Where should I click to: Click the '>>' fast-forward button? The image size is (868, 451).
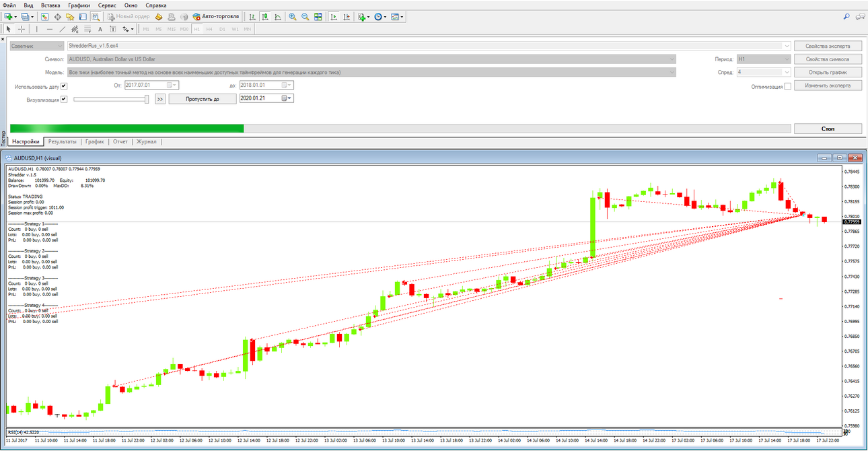159,98
